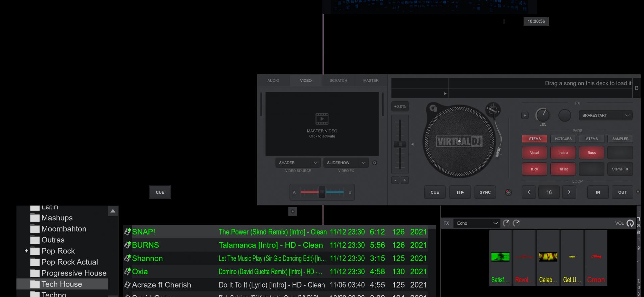The height and width of the screenshot is (297, 644).
Task: Set loop IN point
Action: [598, 192]
